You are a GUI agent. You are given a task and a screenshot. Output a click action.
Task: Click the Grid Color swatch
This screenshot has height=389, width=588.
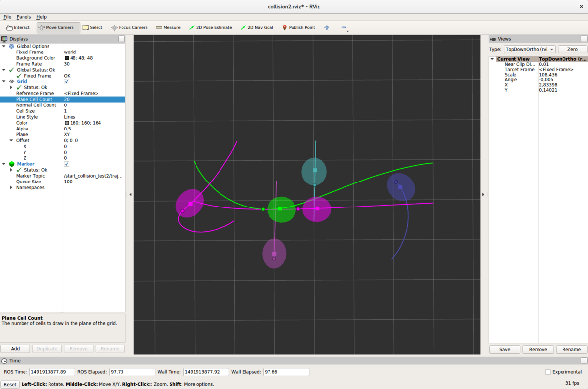pos(67,123)
